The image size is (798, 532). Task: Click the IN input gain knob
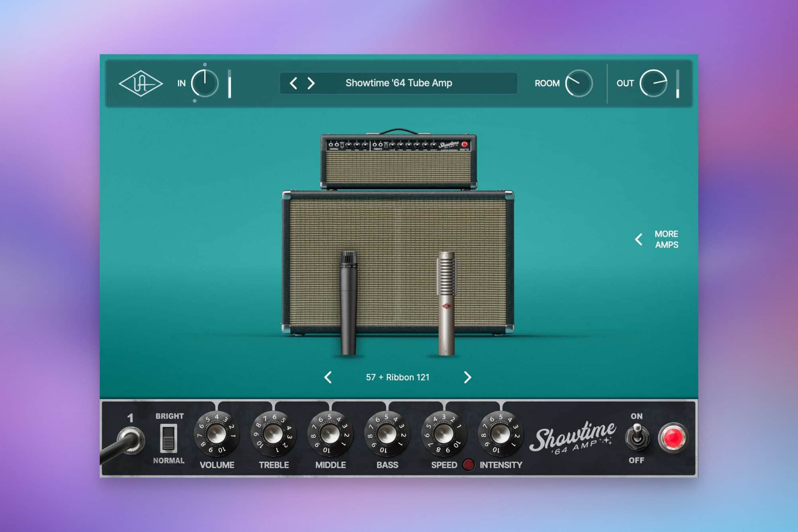205,83
